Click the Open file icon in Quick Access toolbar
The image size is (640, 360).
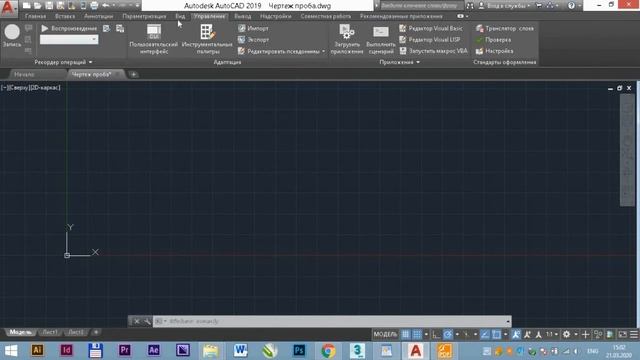click(x=38, y=5)
